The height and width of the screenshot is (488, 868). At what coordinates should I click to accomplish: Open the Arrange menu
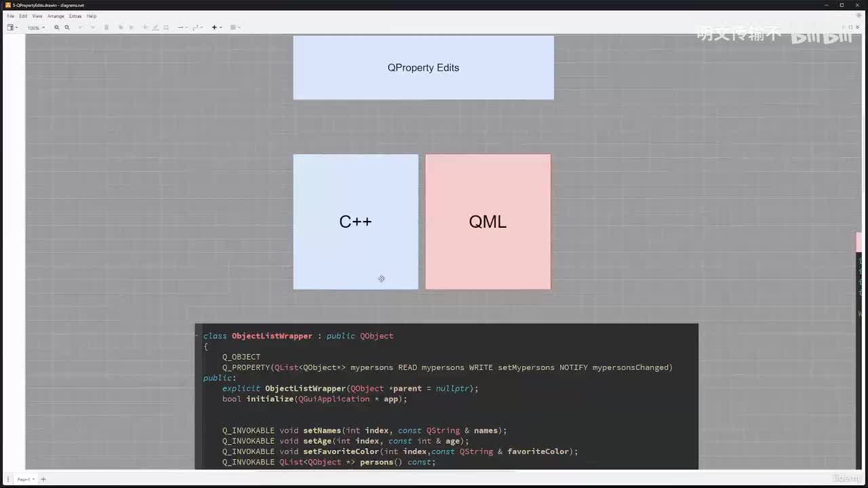(56, 16)
